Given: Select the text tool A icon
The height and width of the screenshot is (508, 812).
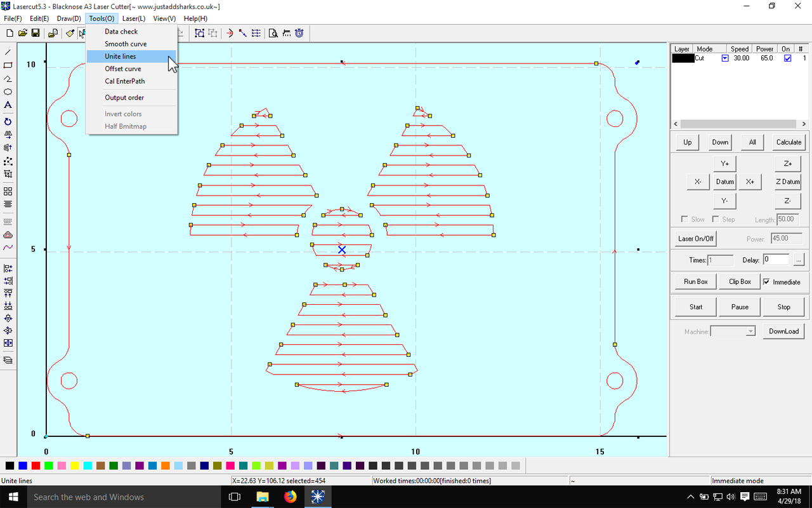Looking at the screenshot, I should tap(8, 105).
